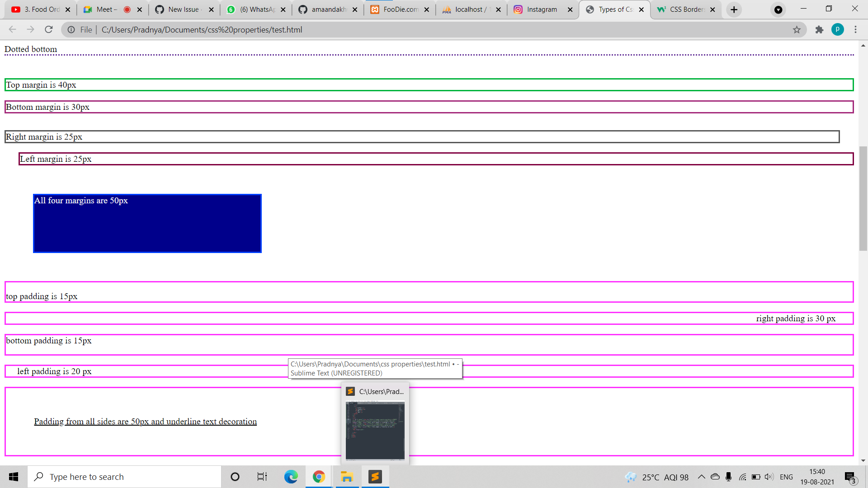Switch to the localhost phpMyAdmin tab
Image resolution: width=868 pixels, height=488 pixels.
pyautogui.click(x=472, y=9)
